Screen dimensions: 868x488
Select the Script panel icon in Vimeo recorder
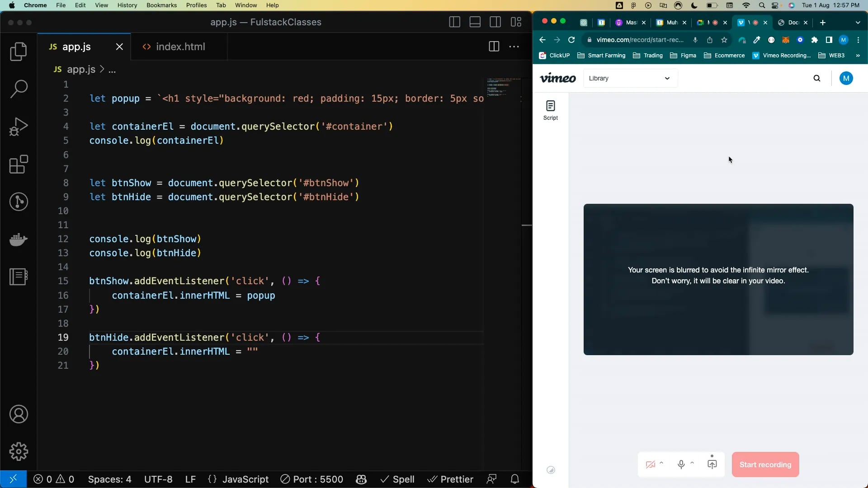pos(551,110)
